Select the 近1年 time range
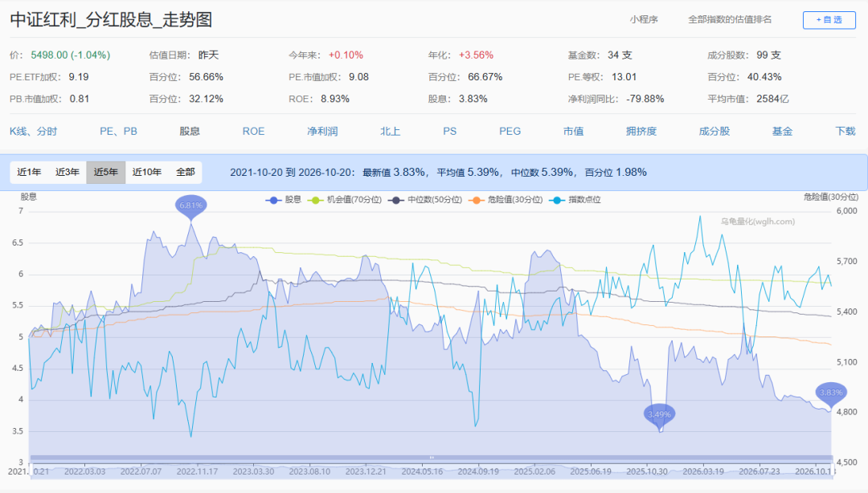 pos(29,172)
